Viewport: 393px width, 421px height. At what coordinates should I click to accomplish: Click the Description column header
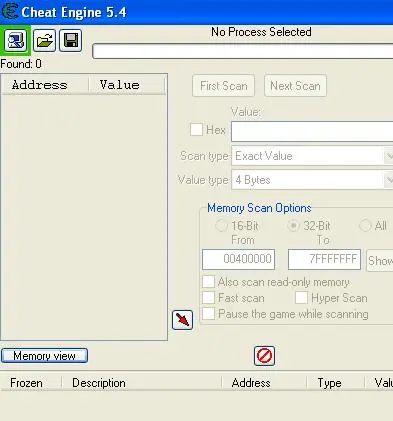142,383
